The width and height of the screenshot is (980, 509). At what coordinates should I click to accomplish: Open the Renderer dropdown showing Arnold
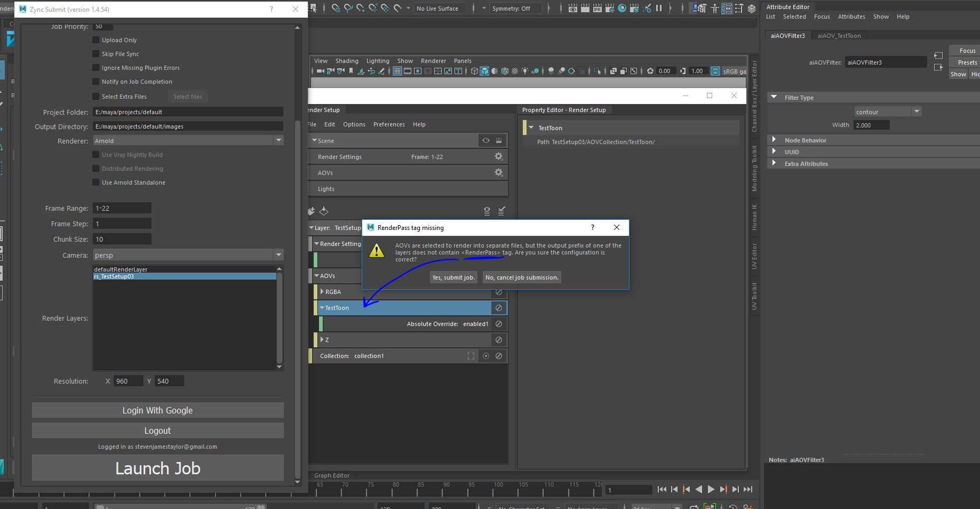click(x=188, y=141)
